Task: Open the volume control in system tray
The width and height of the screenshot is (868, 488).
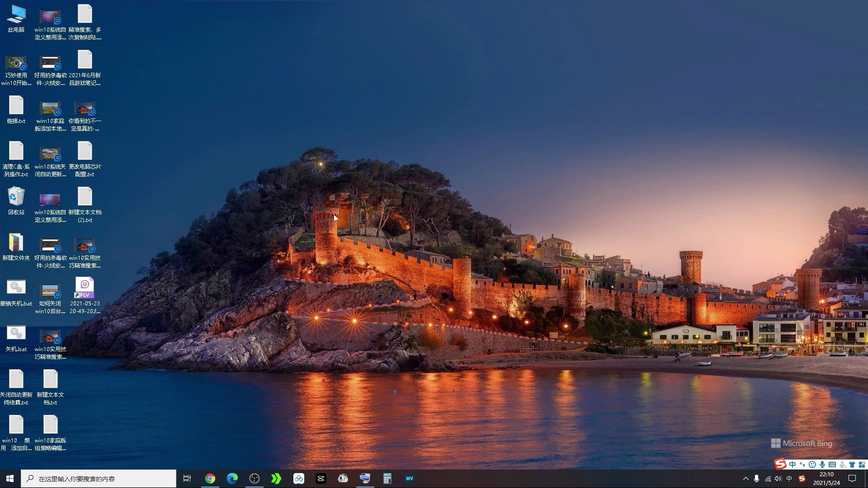Action: point(778,479)
